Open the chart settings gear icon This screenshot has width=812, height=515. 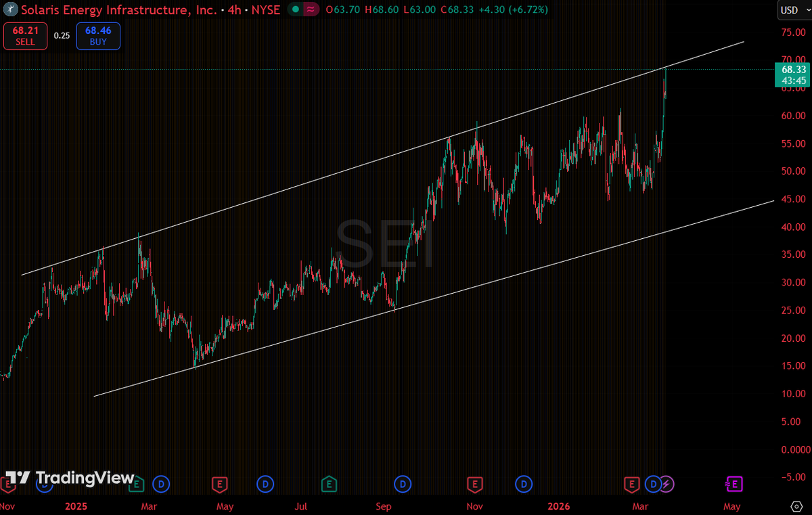point(796,506)
